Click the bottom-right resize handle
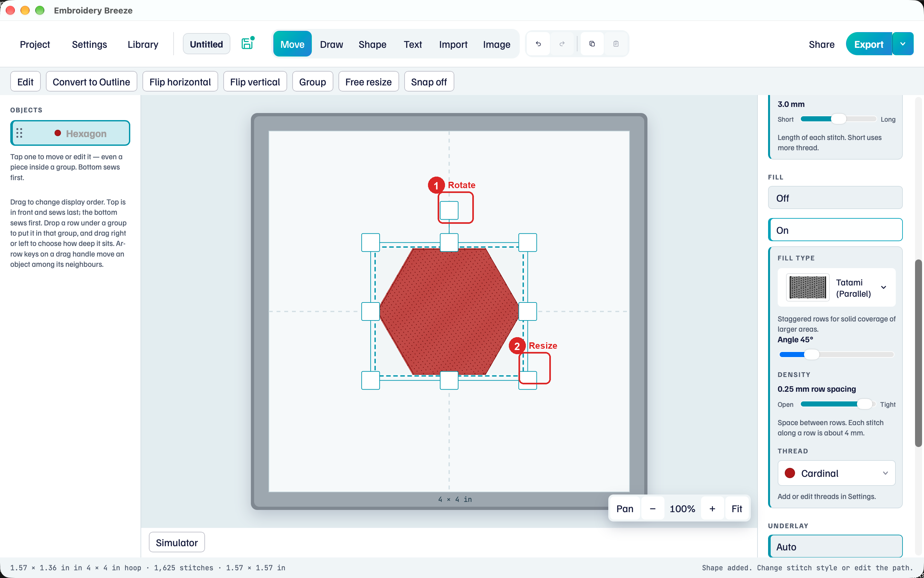This screenshot has height=578, width=924. 528,380
